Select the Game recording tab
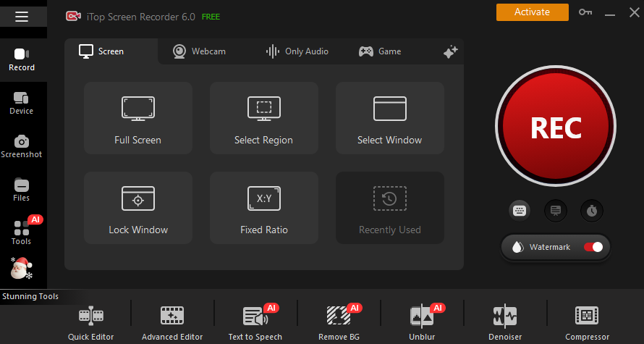This screenshot has width=644, height=344. pos(380,51)
